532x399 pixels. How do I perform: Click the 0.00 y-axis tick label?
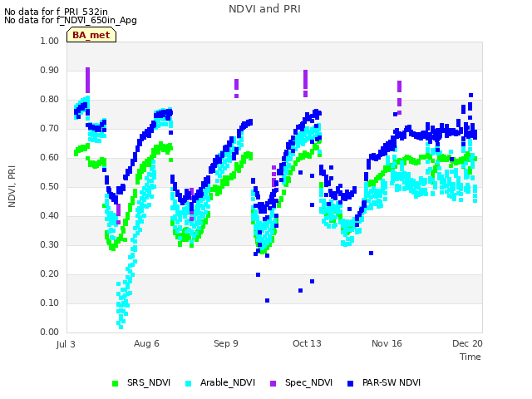coord(50,332)
